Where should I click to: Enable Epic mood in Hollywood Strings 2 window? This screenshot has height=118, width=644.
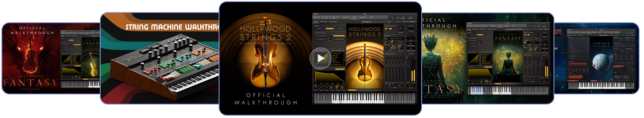(340, 28)
